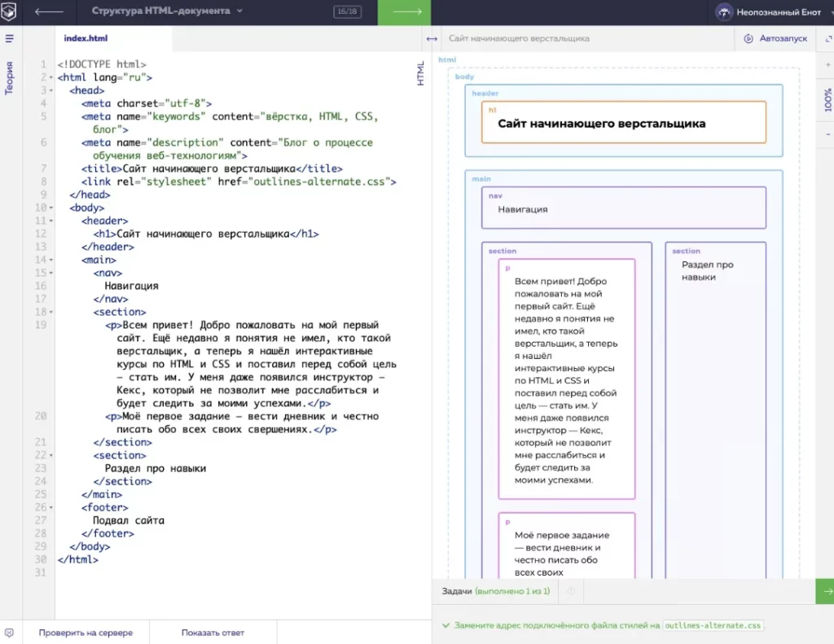Click the green arrow on the Задачи panel

(x=825, y=591)
